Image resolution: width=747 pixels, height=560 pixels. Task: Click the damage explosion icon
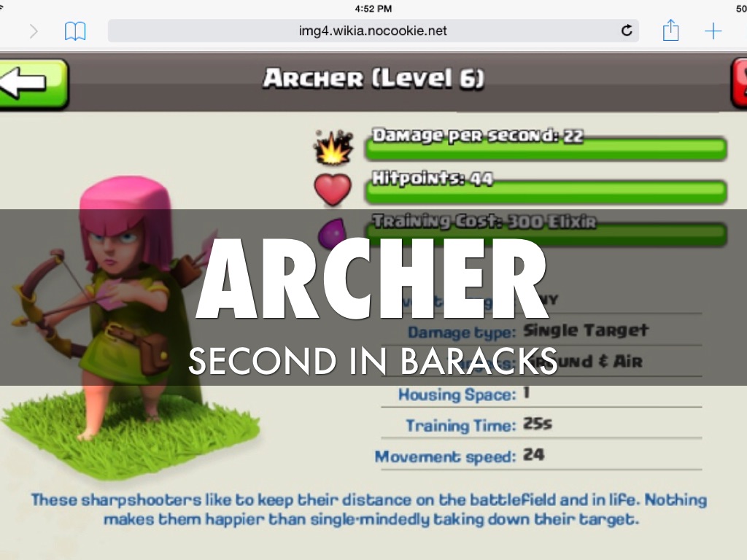click(333, 147)
